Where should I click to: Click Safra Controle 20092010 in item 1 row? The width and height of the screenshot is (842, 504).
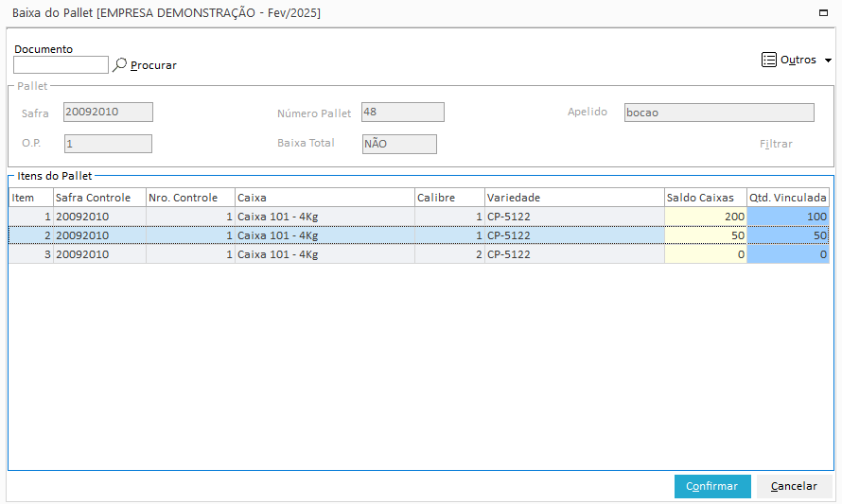[100, 217]
